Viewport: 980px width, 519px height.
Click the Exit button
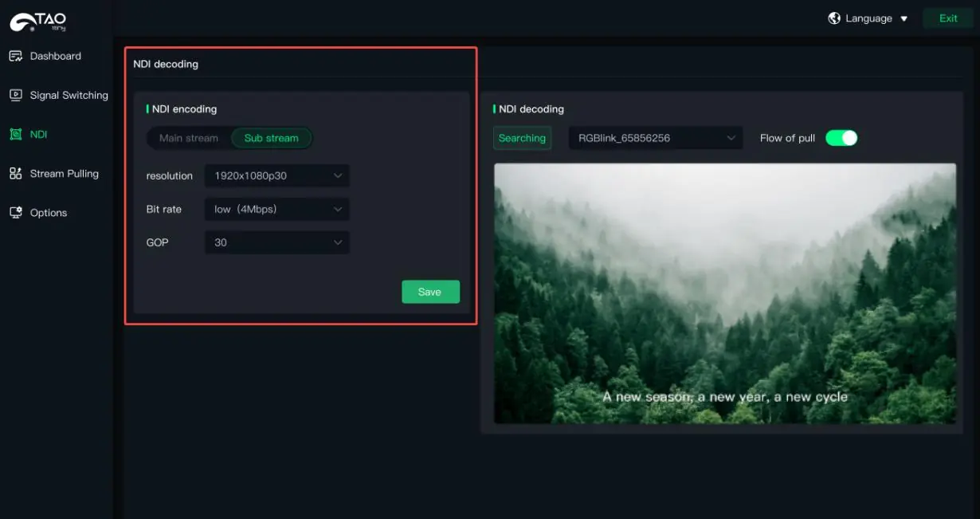948,18
